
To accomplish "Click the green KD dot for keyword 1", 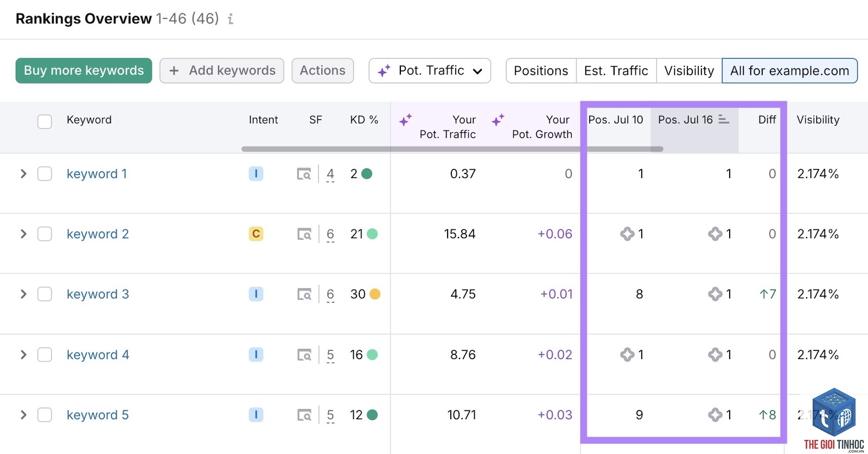I will 367,174.
